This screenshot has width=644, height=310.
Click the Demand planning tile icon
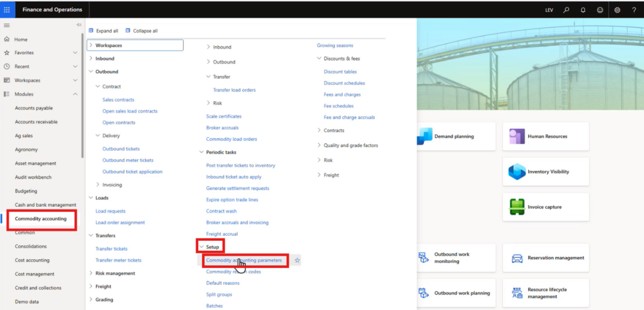point(424,136)
